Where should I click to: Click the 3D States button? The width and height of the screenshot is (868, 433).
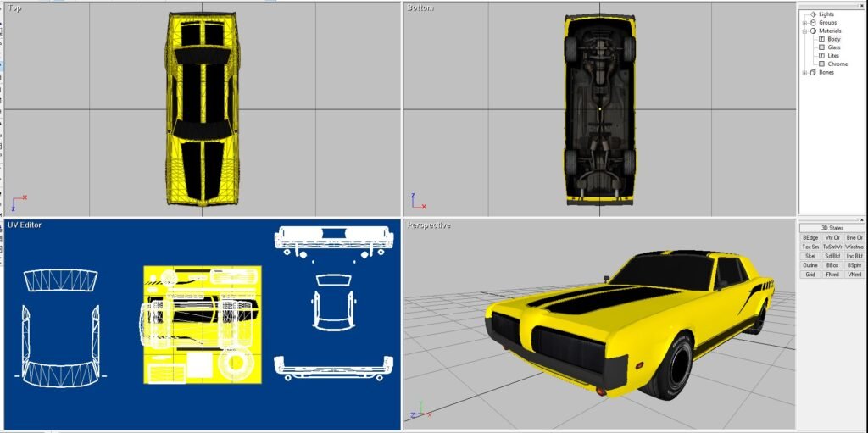(832, 228)
